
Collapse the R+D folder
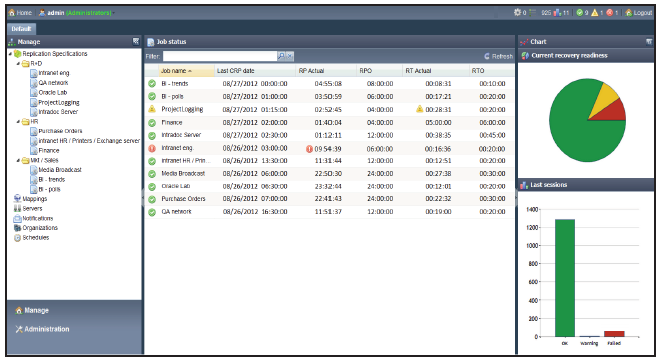[18, 64]
